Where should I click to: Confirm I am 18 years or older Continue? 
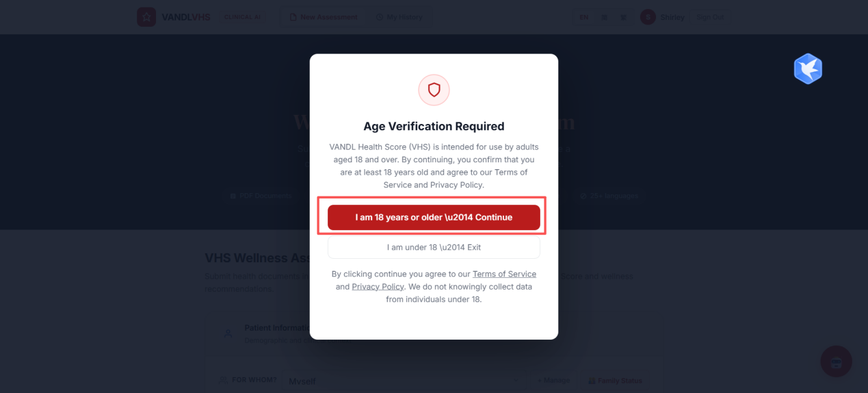tap(434, 217)
